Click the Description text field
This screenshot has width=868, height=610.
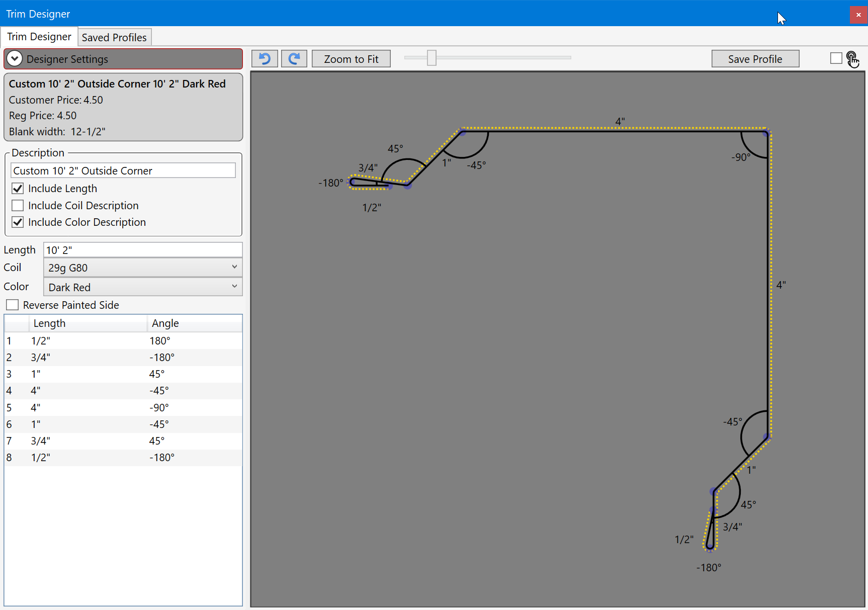click(123, 170)
